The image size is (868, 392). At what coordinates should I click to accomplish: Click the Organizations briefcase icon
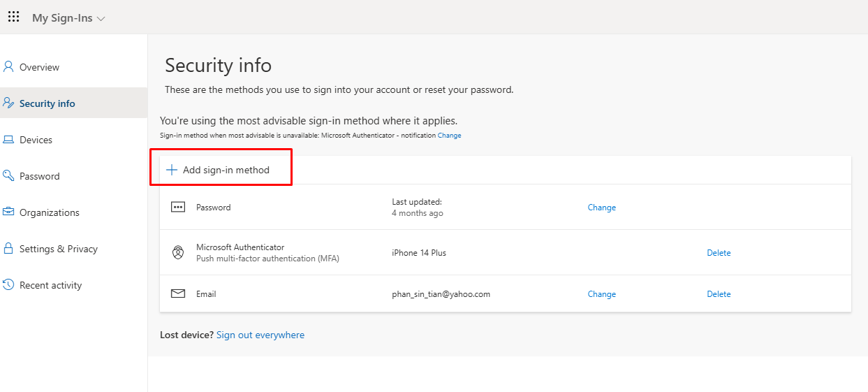click(8, 212)
